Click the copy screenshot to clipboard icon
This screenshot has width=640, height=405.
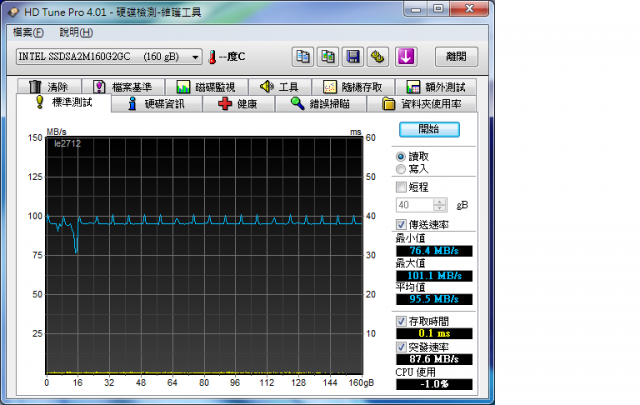tap(328, 57)
